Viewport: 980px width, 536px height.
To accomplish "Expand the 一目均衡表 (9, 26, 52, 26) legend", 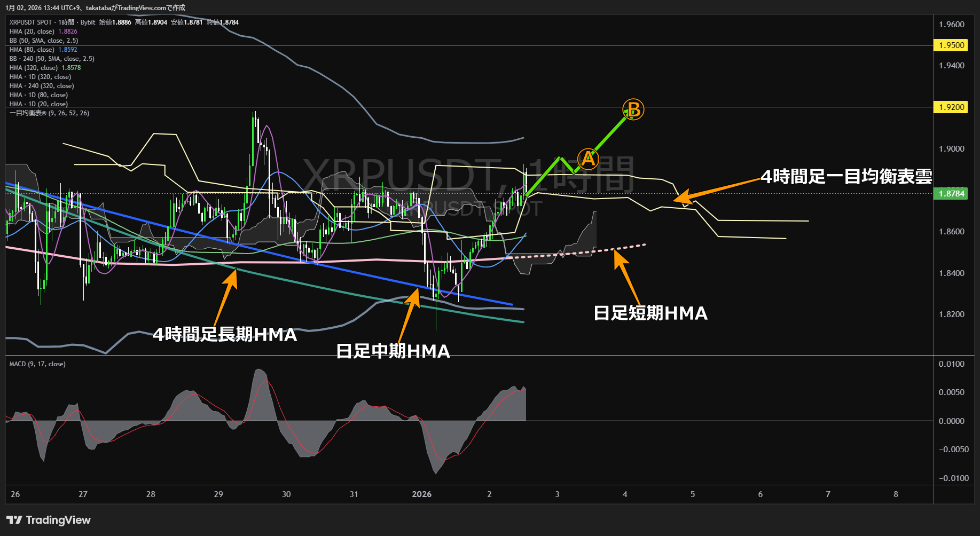I will pos(48,113).
